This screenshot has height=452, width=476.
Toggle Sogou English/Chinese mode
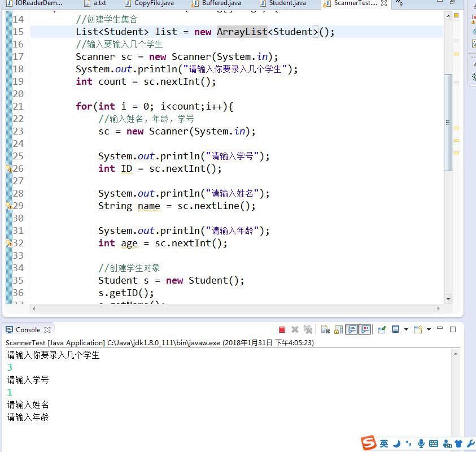click(x=384, y=444)
